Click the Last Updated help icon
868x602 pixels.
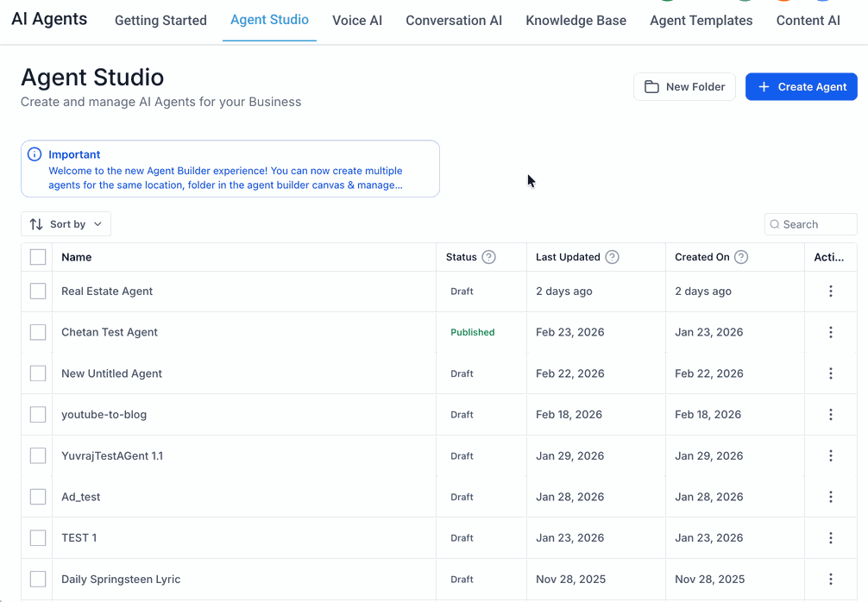coord(612,257)
